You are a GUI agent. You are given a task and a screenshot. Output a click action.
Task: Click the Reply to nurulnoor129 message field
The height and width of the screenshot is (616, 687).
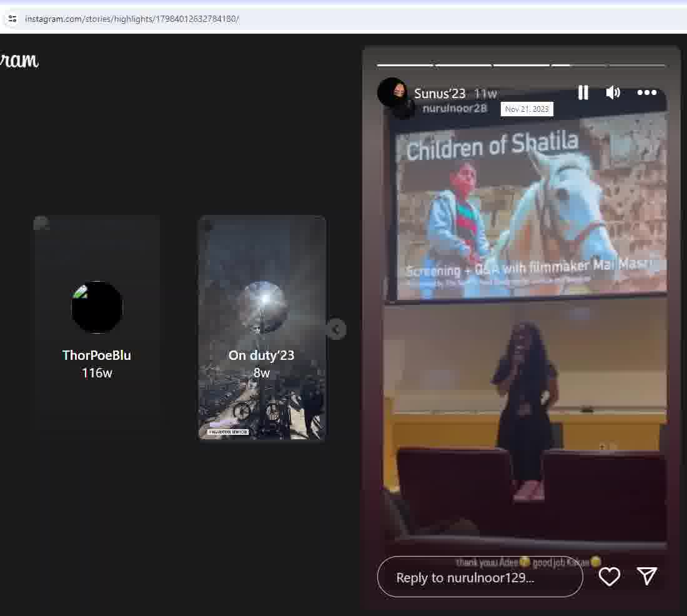tap(480, 577)
